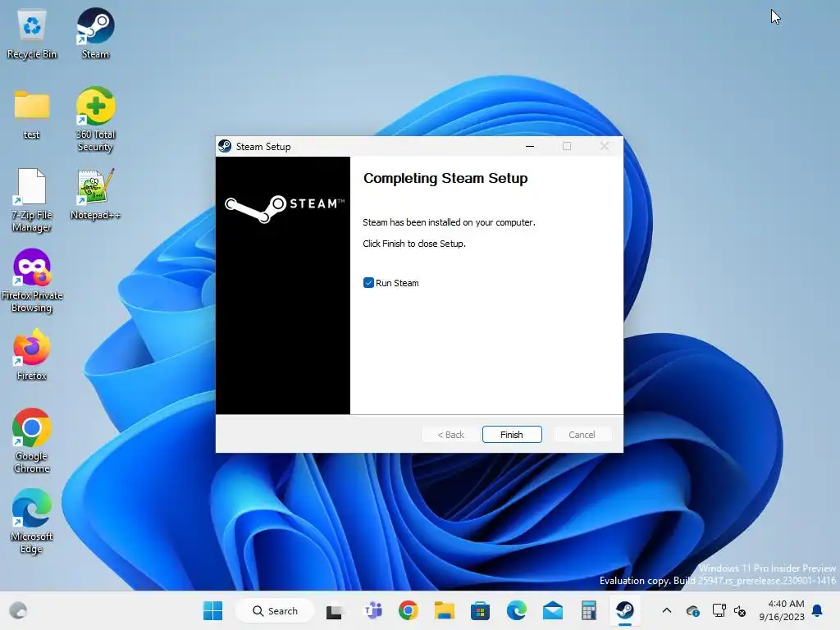Click the OneDrive cloud tray icon

tap(692, 610)
